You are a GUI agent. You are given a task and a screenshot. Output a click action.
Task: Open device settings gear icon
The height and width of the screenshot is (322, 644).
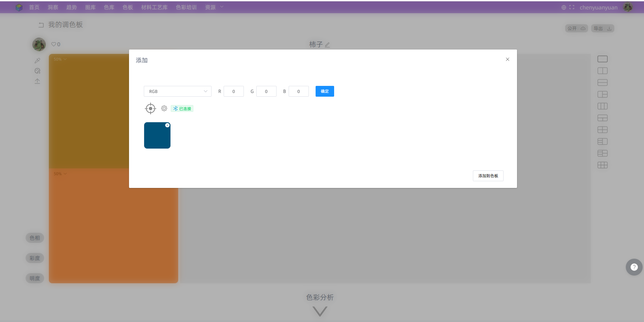(164, 108)
